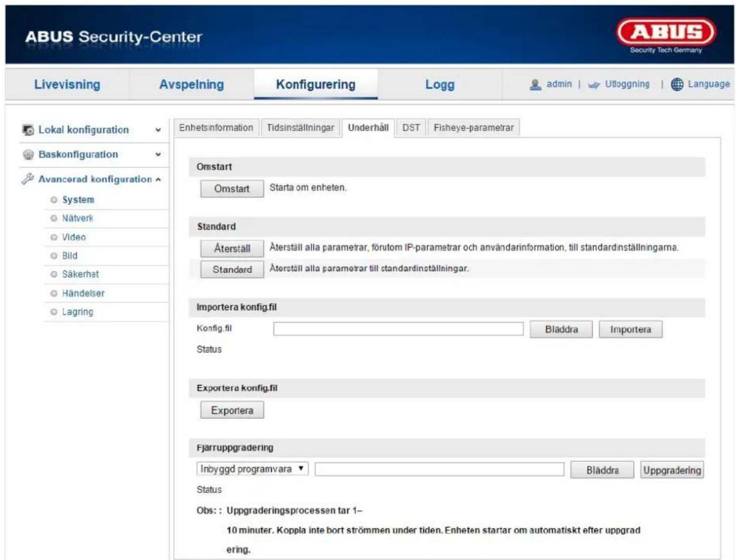Screen dimensions: 736x560
Task: Click the Återställ button
Action: (x=232, y=248)
